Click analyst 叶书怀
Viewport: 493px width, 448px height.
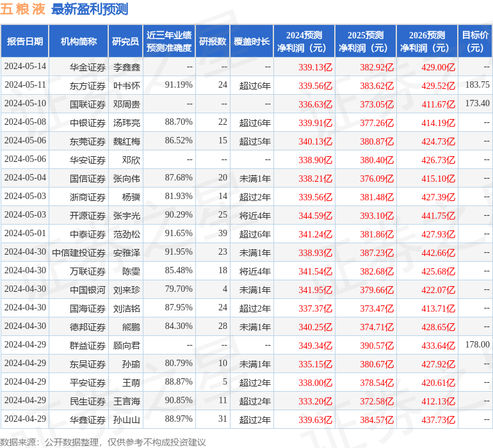[127, 86]
